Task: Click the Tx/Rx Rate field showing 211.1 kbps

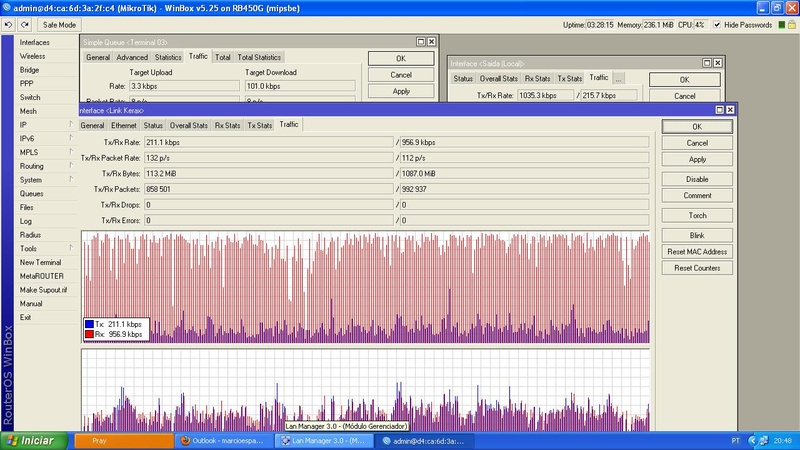Action: 269,142
